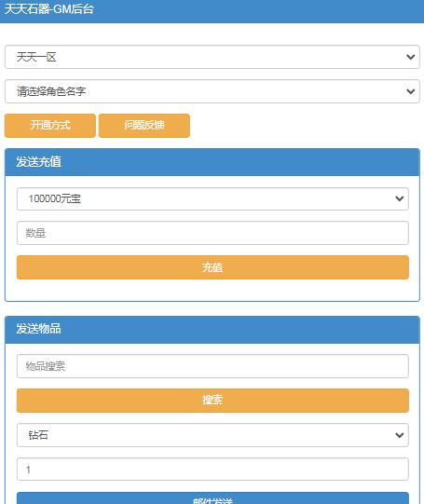Expand the 100000元宝 recharge amount dropdown

pyautogui.click(x=212, y=199)
